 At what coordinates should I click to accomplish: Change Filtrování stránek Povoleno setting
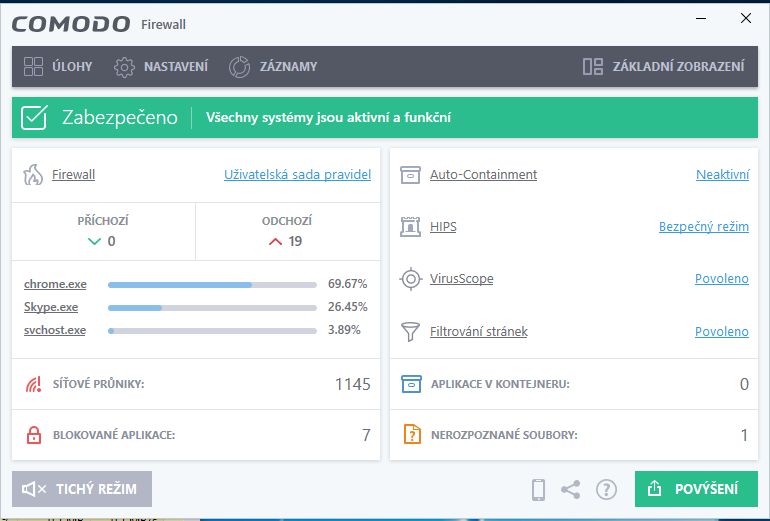pos(721,331)
